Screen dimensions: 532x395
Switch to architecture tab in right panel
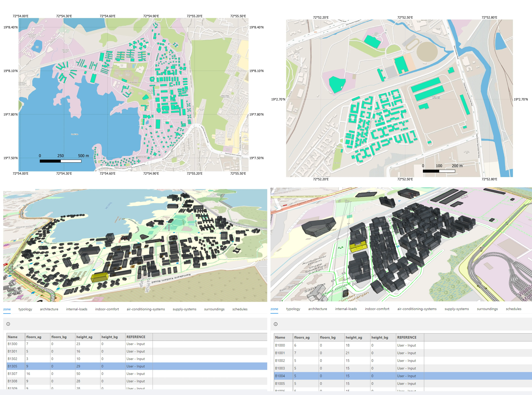pos(318,309)
